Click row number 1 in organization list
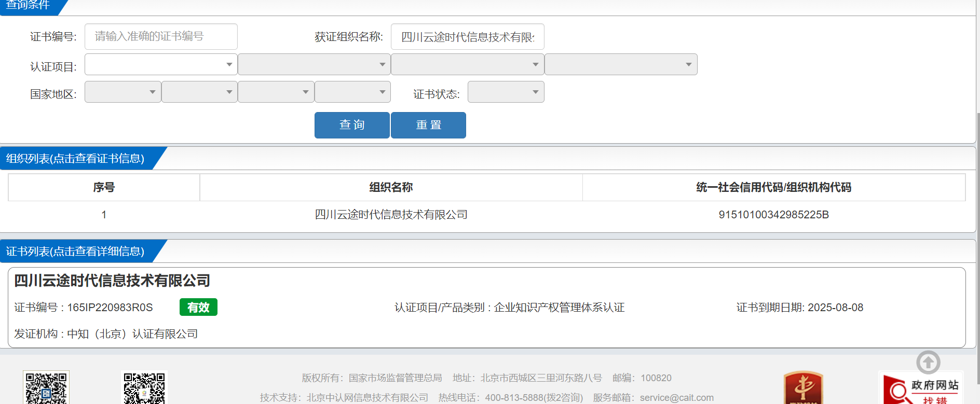This screenshot has width=980, height=404. [x=104, y=215]
